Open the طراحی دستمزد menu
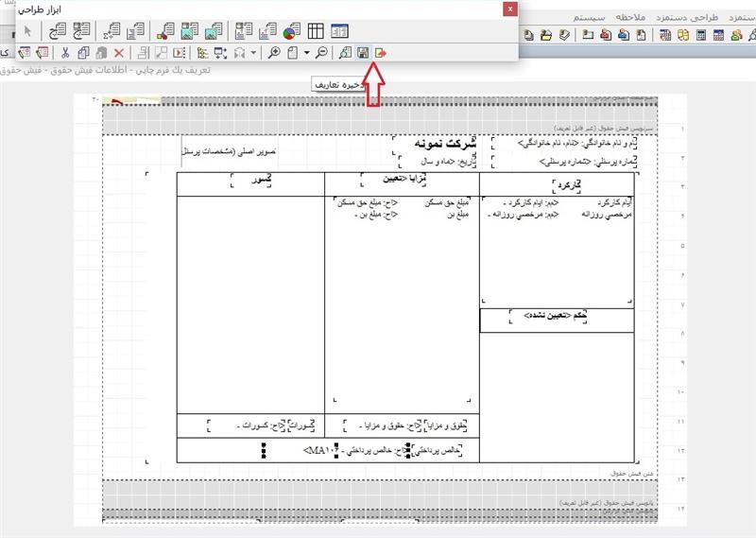Viewport: 756px width, 538px height. coord(687,17)
